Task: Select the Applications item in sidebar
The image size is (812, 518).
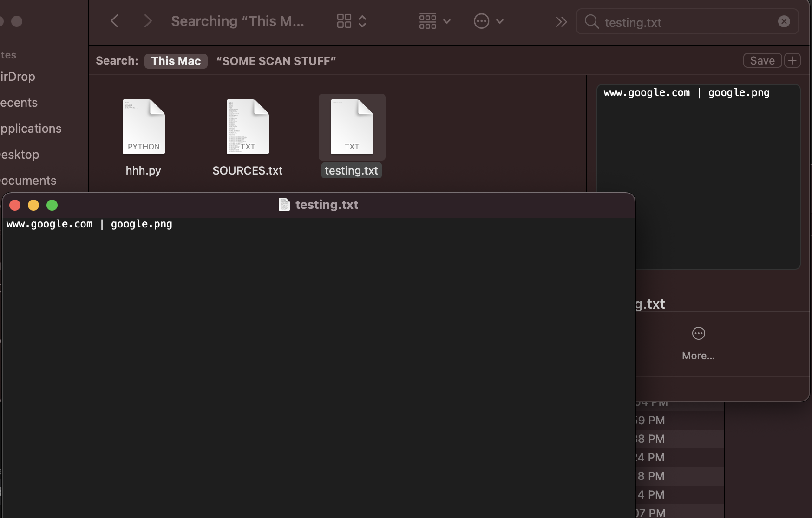Action: click(30, 129)
